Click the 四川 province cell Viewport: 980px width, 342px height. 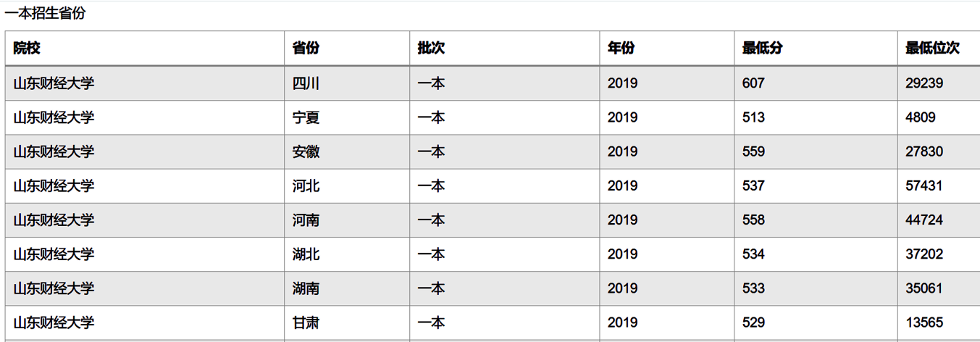click(x=346, y=83)
